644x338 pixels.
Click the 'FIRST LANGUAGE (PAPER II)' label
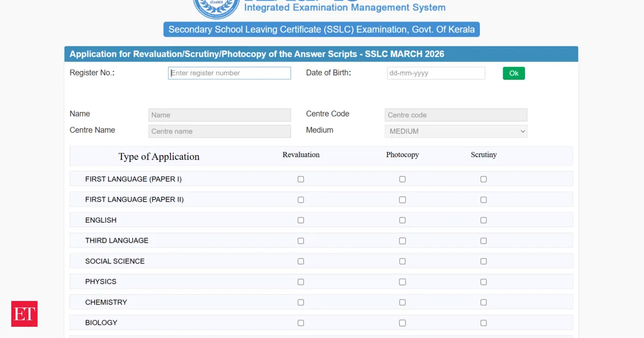pyautogui.click(x=135, y=200)
